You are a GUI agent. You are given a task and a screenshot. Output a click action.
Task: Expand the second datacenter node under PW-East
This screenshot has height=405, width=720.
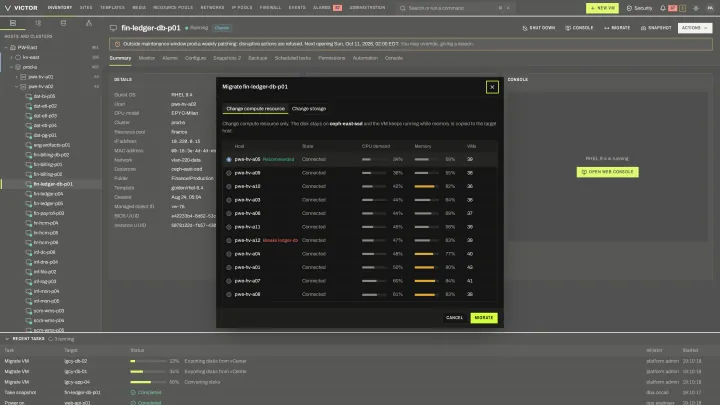(x=11, y=57)
